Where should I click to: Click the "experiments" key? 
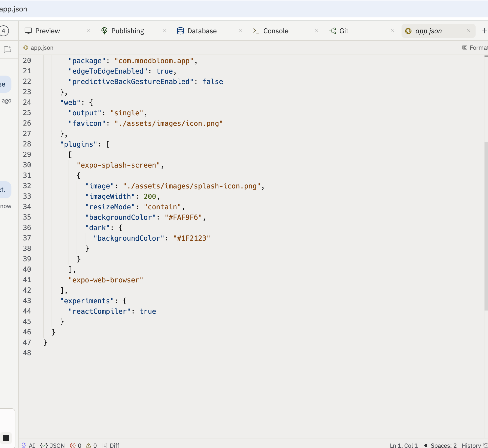[87, 301]
